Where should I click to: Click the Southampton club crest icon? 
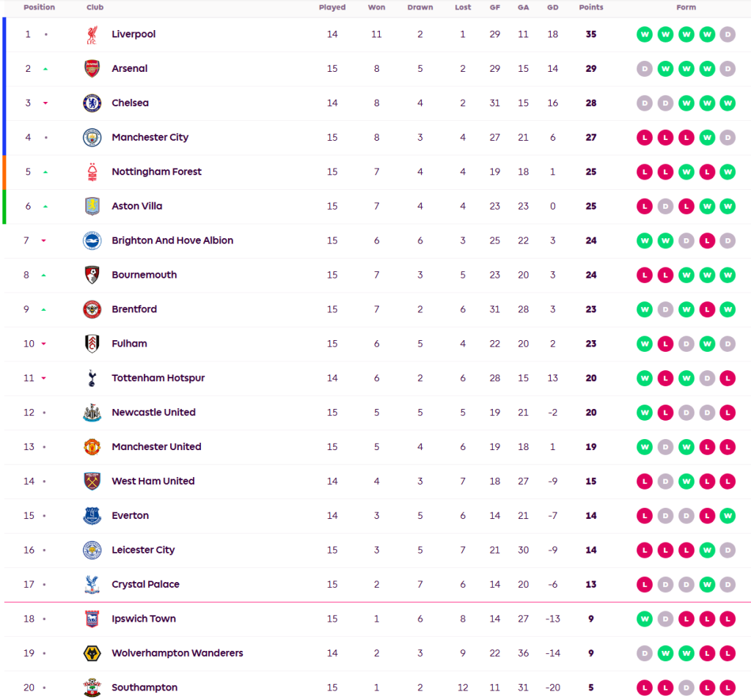click(92, 688)
